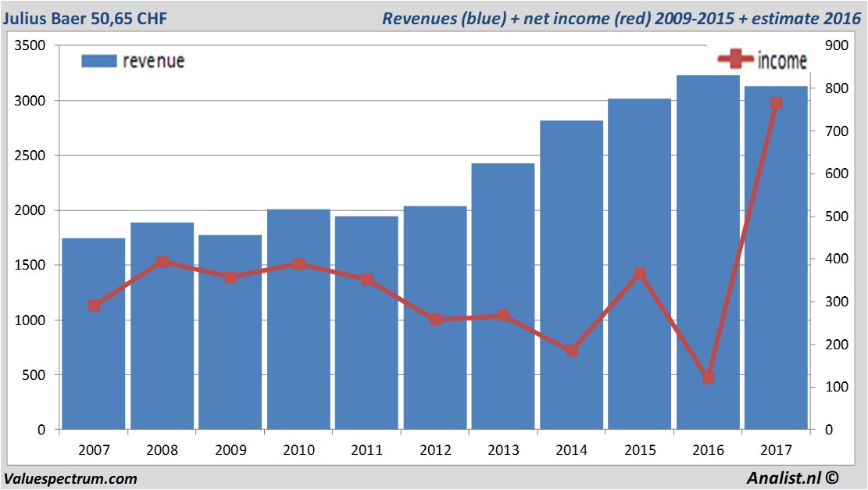Click the 2015 income data point marker
Image resolution: width=868 pixels, height=490 pixels.
(x=640, y=274)
